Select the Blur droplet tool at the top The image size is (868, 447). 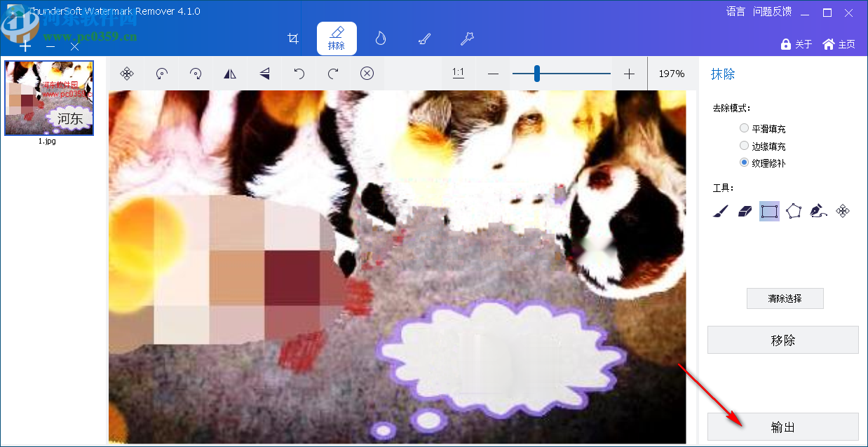tap(381, 39)
